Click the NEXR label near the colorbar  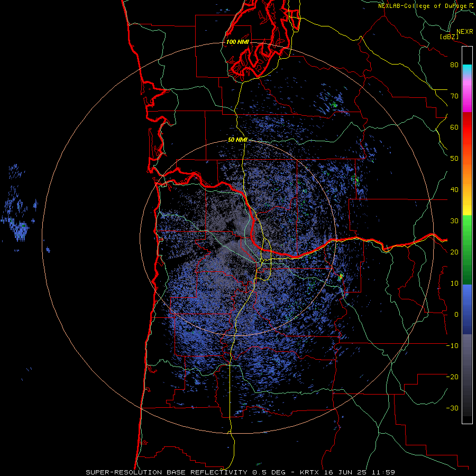(464, 32)
